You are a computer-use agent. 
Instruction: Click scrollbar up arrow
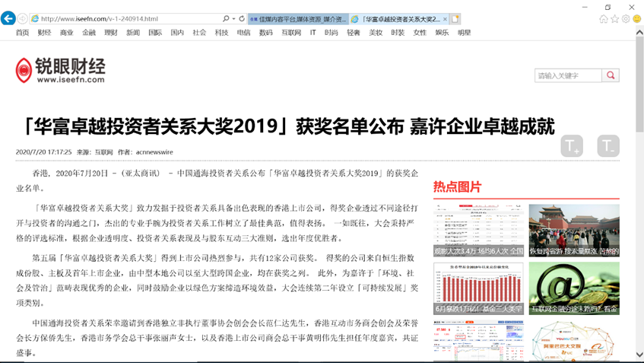(x=639, y=32)
